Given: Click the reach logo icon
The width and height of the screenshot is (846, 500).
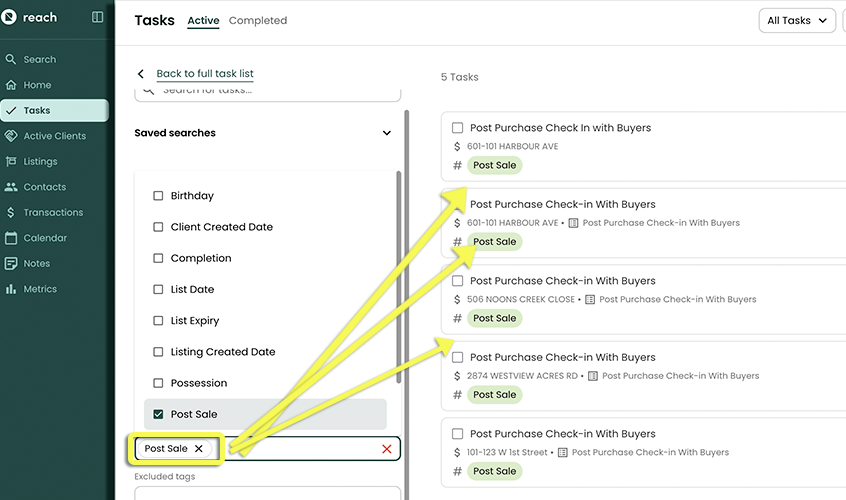Looking at the screenshot, I should coord(10,17).
